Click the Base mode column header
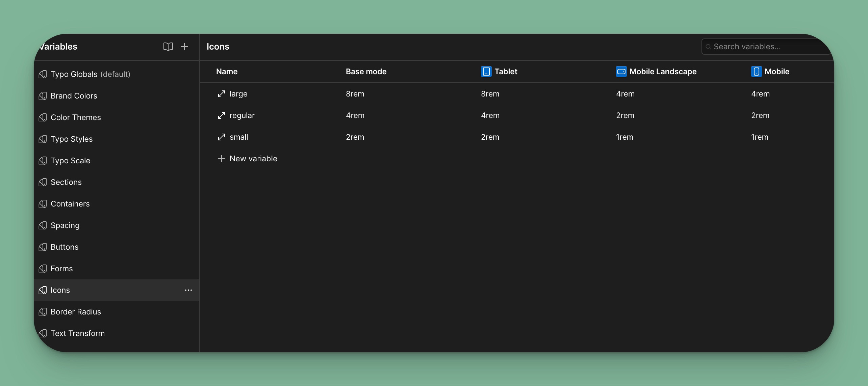Screen dimensions: 868x386 [x=366, y=72]
